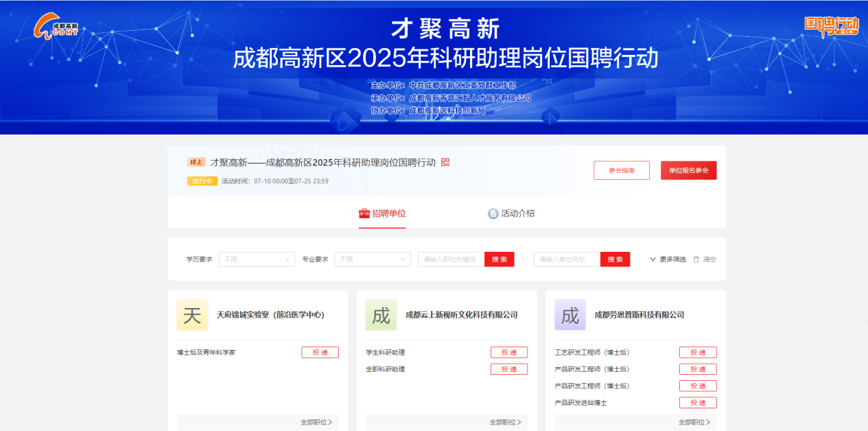Click 投递 for 博士后及青年科学家

[320, 352]
